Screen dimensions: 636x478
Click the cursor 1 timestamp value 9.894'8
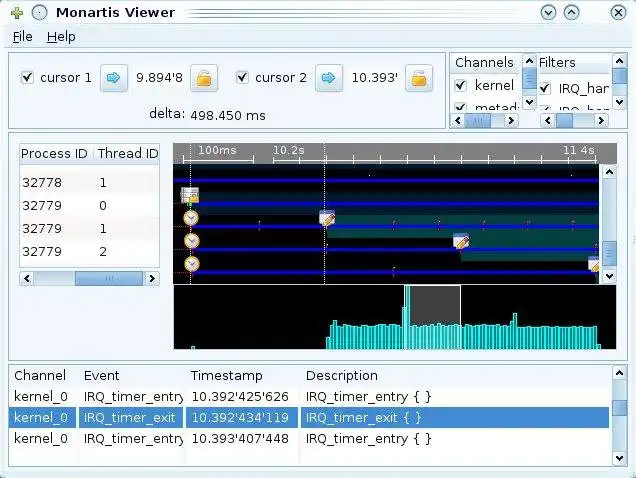click(x=159, y=78)
